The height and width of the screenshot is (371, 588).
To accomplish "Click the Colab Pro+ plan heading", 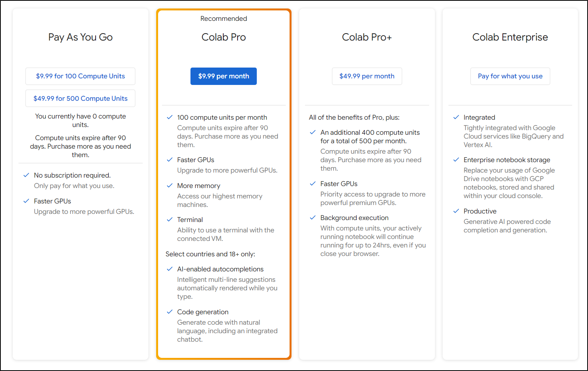I will pyautogui.click(x=367, y=37).
